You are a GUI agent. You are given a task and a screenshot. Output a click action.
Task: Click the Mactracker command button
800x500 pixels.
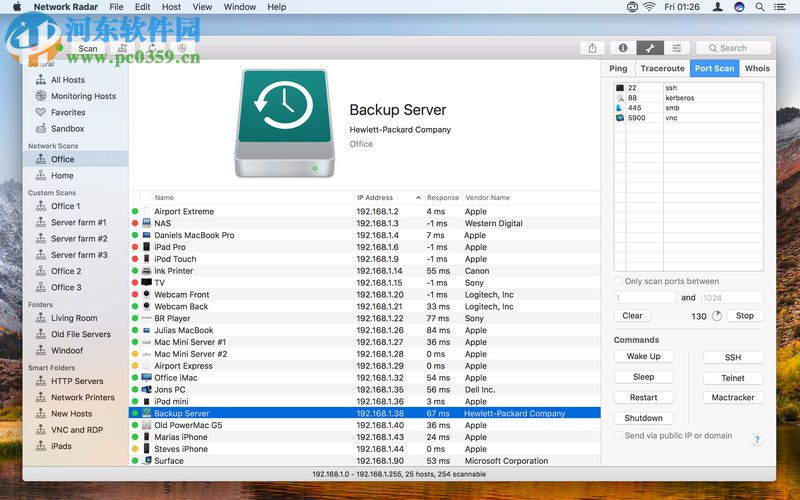click(x=733, y=397)
